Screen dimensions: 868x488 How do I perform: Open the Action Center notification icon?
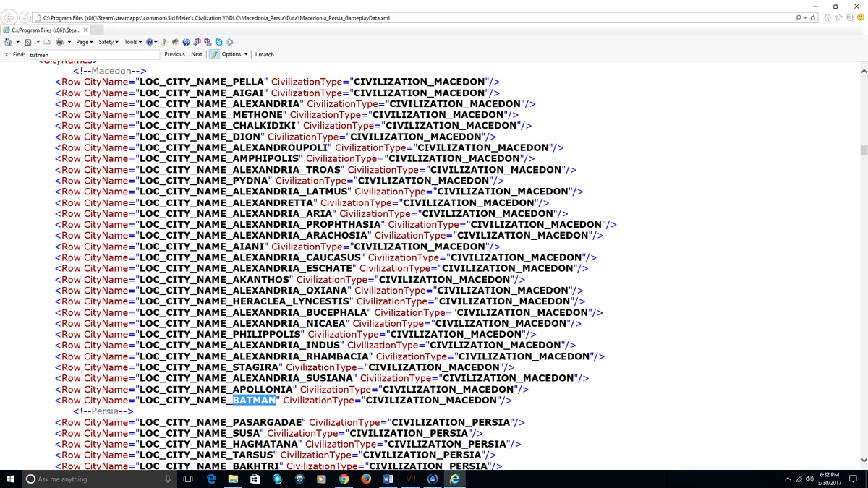pos(854,479)
